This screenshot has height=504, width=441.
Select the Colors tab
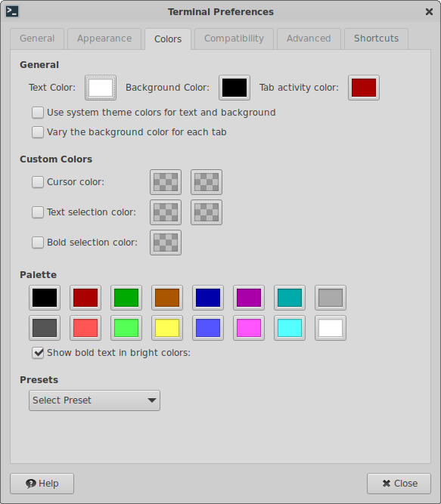(x=168, y=39)
